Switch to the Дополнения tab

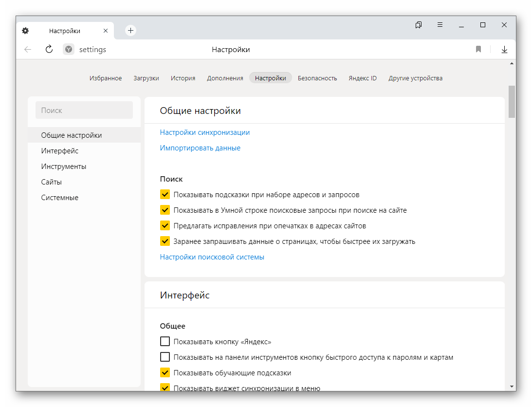(225, 78)
